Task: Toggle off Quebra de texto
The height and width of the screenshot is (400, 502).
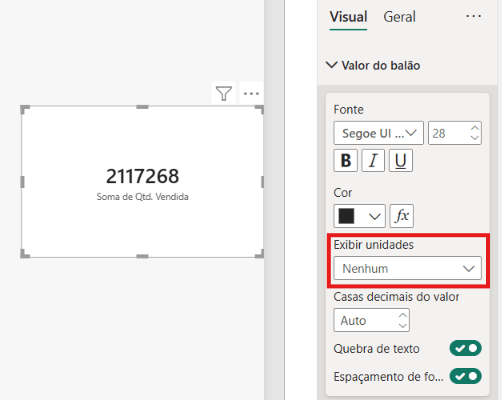Action: [465, 348]
